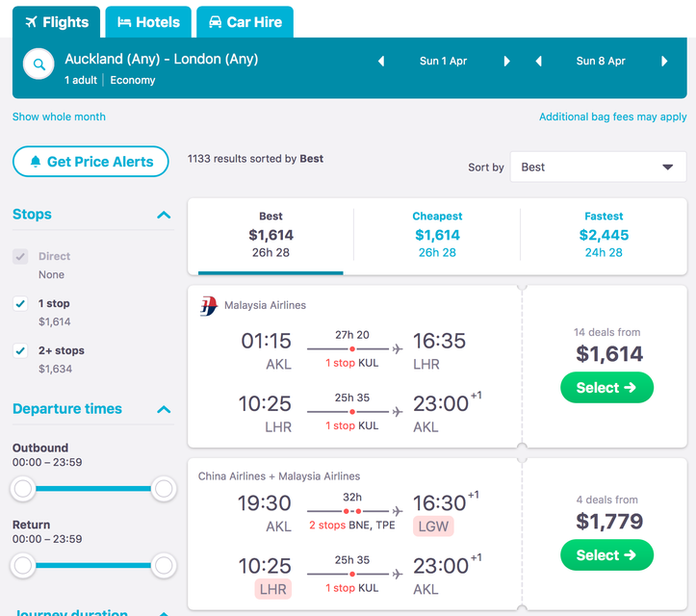696x616 pixels.
Task: Select the $1,614 Malaysia Airlines deal
Action: click(606, 388)
